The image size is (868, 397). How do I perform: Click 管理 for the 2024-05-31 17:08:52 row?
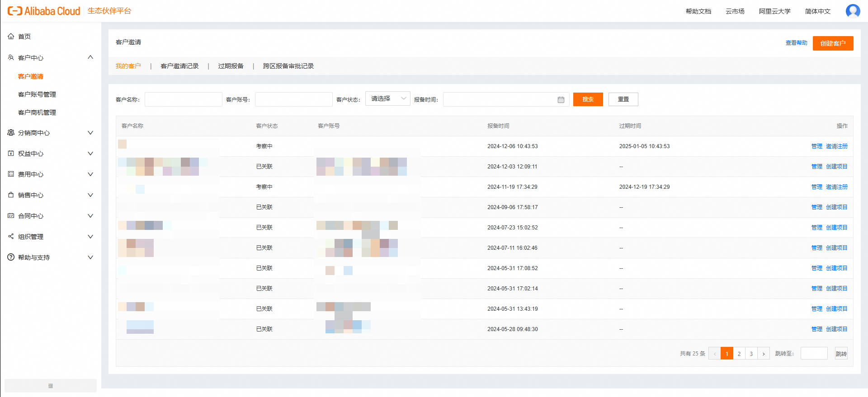[817, 268]
